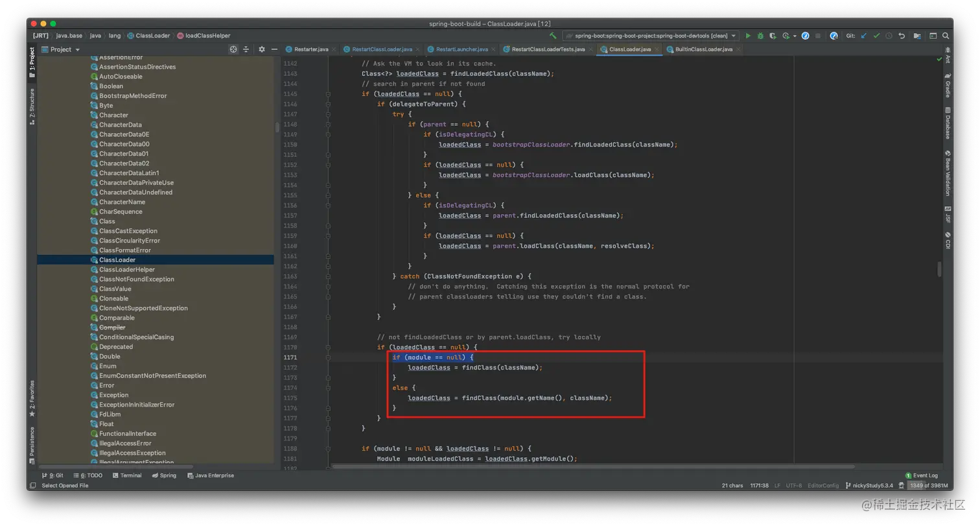Build the project with the hammer icon

click(553, 36)
